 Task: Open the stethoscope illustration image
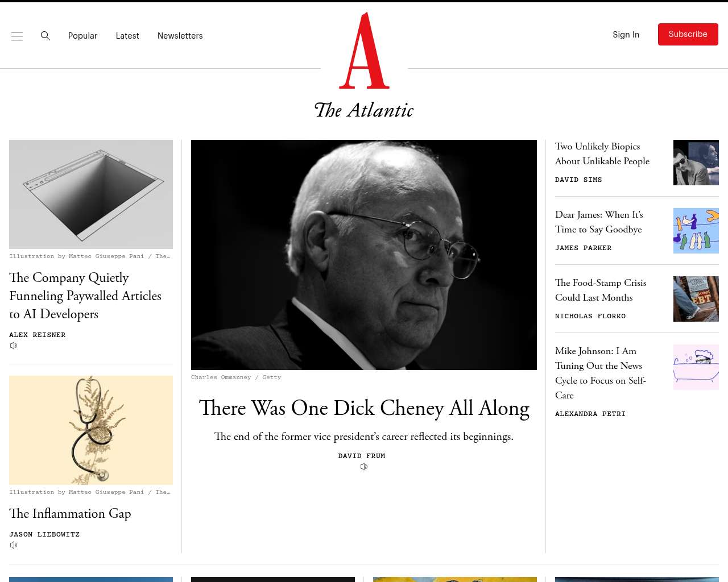point(91,430)
